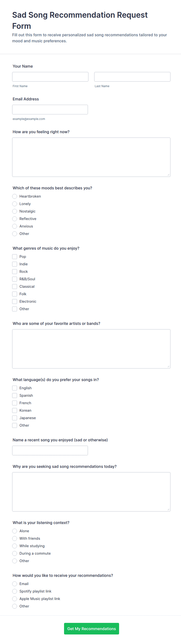Click the recent song you enjoyed field
Image resolution: width=181 pixels, height=644 pixels.
point(50,451)
